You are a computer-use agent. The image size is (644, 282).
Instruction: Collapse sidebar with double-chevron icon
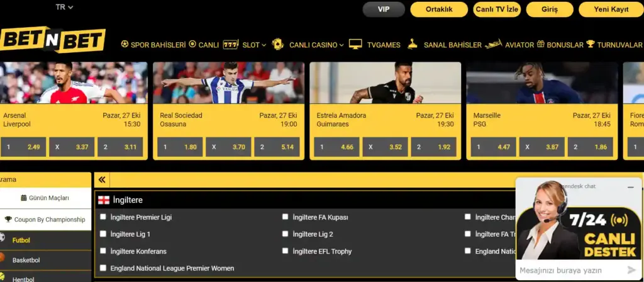[102, 179]
